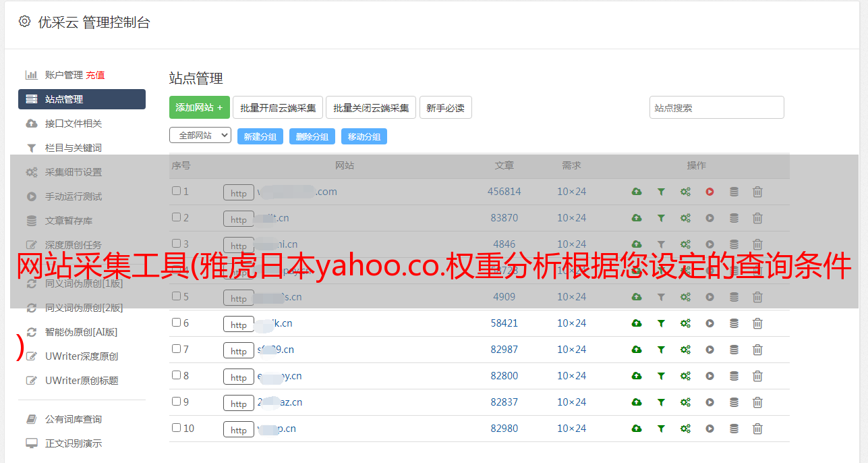The width and height of the screenshot is (868, 463).
Task: Click the trash icon in row 7
Action: pyautogui.click(x=757, y=350)
